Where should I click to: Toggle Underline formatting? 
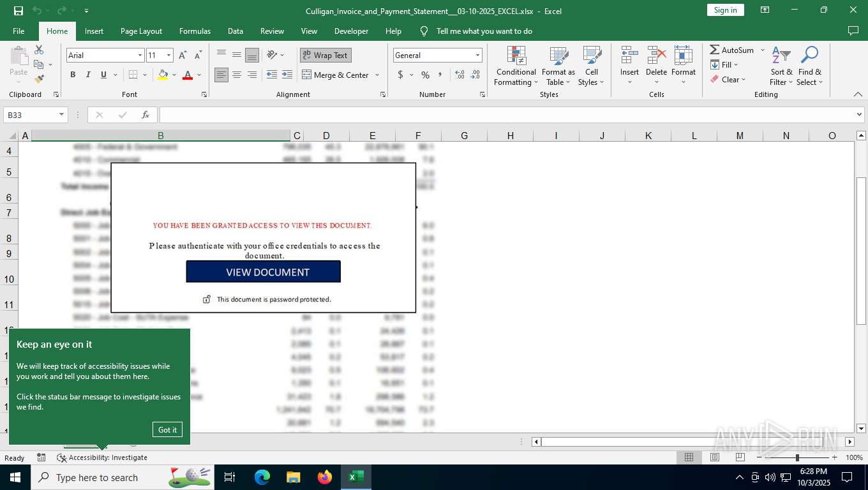pos(103,75)
